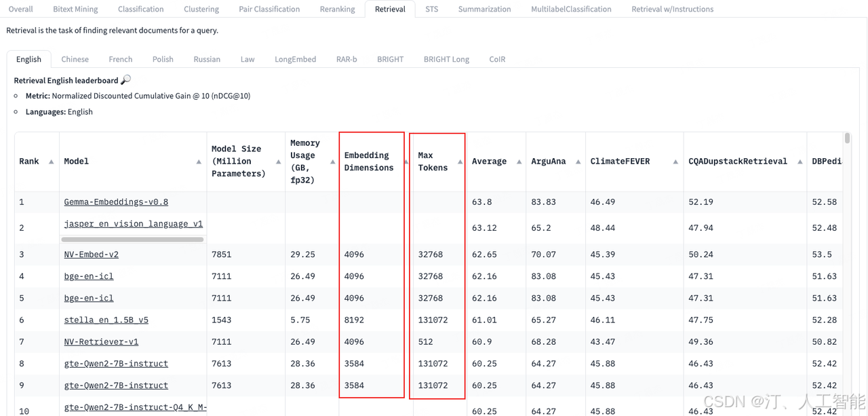Click horizontal scrollbar under jasper model cell
The image size is (868, 416).
click(132, 240)
